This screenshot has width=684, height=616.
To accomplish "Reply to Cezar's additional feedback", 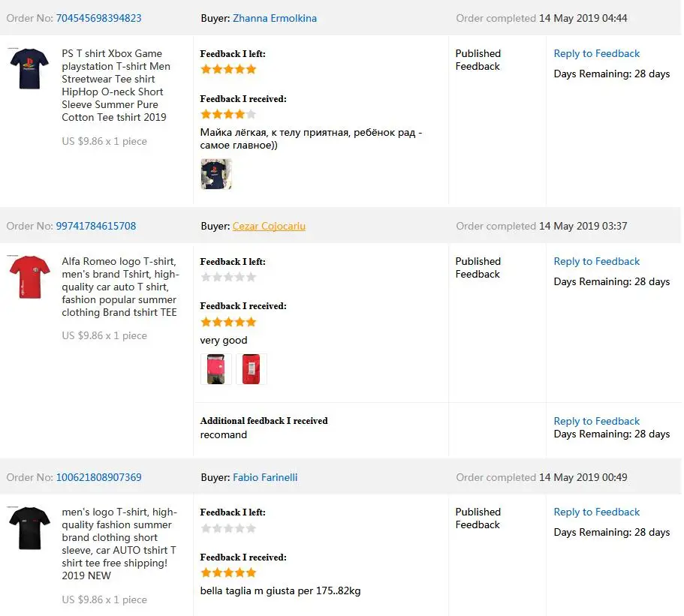I will tap(597, 421).
